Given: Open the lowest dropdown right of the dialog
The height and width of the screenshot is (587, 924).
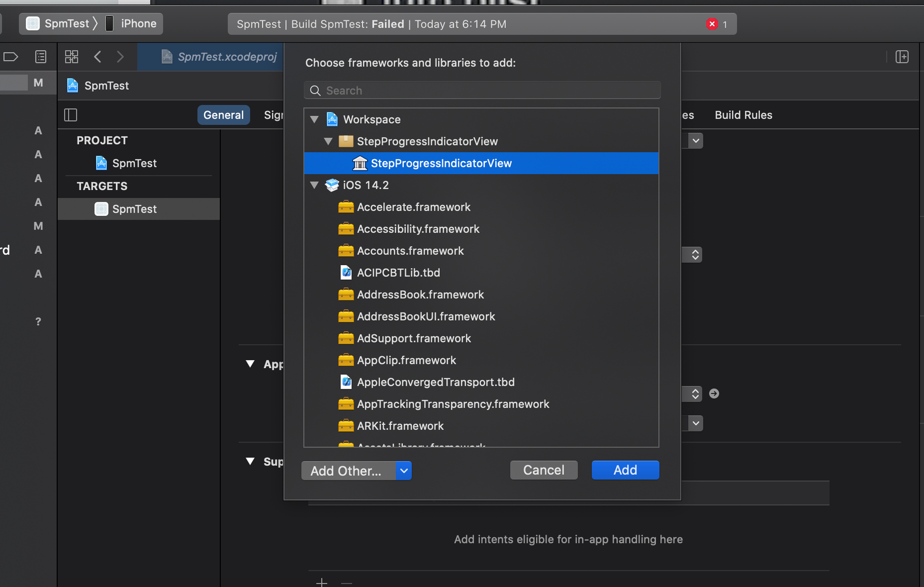Looking at the screenshot, I should pyautogui.click(x=695, y=423).
